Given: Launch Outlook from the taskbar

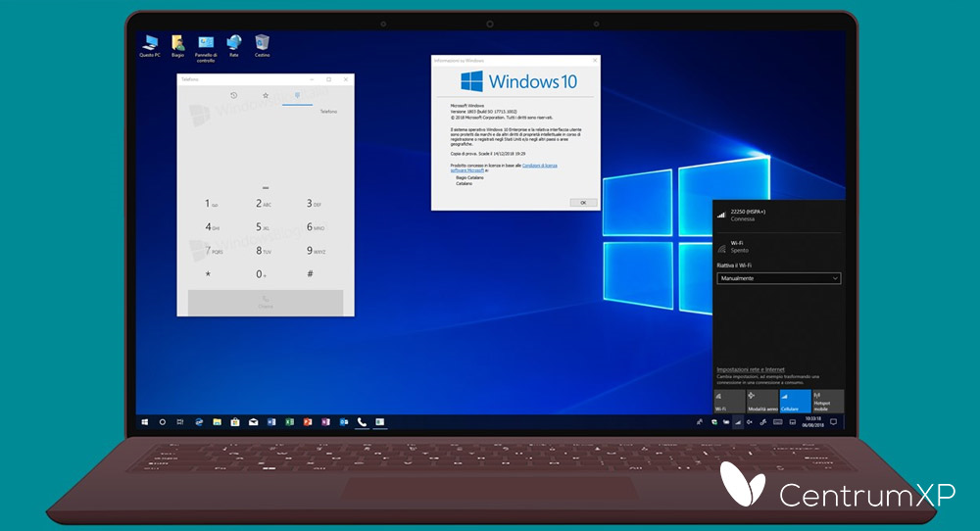Looking at the screenshot, I should 344,422.
